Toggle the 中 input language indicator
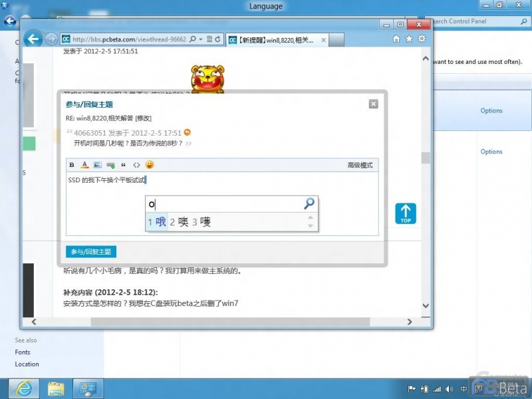This screenshot has height=399, width=532. tap(464, 389)
